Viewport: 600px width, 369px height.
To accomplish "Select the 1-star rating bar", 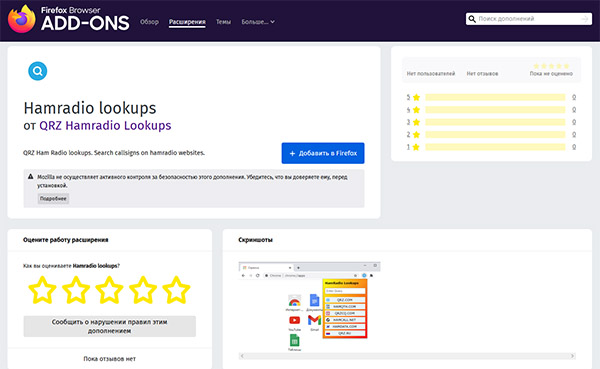I will (495, 147).
